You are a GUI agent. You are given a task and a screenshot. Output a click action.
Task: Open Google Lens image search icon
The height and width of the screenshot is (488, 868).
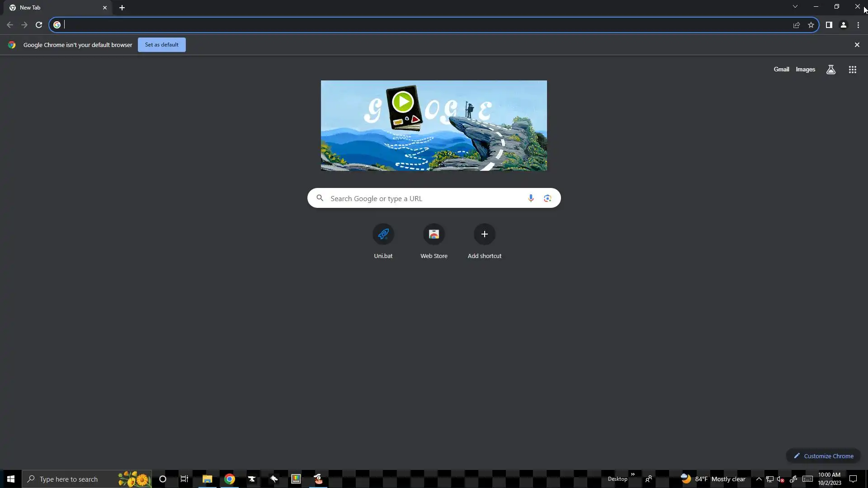tap(547, 198)
